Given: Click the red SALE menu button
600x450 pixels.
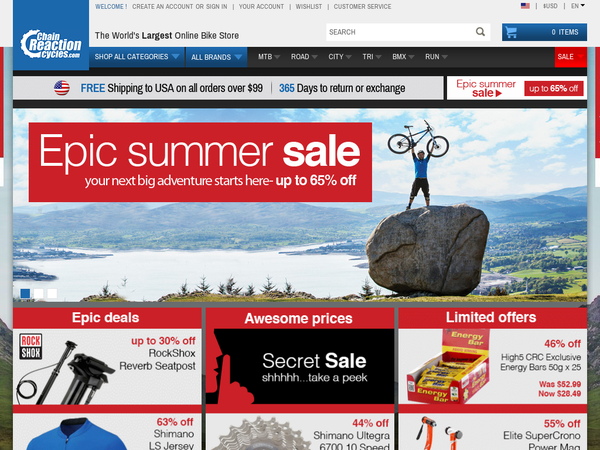Looking at the screenshot, I should [x=571, y=57].
